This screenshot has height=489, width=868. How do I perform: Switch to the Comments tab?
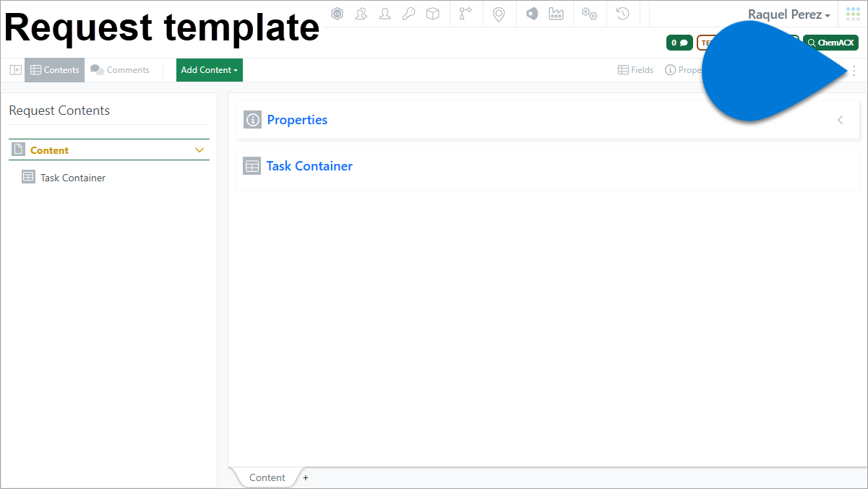pos(120,70)
